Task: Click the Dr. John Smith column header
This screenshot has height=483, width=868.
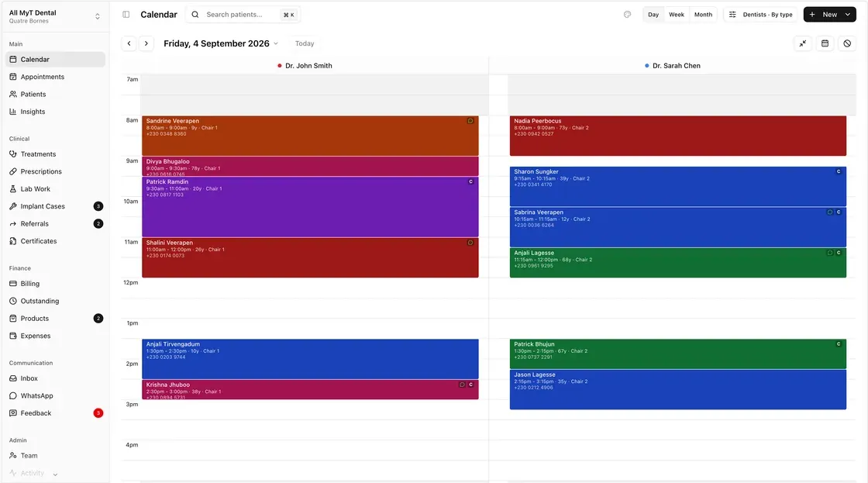Action: 305,65
